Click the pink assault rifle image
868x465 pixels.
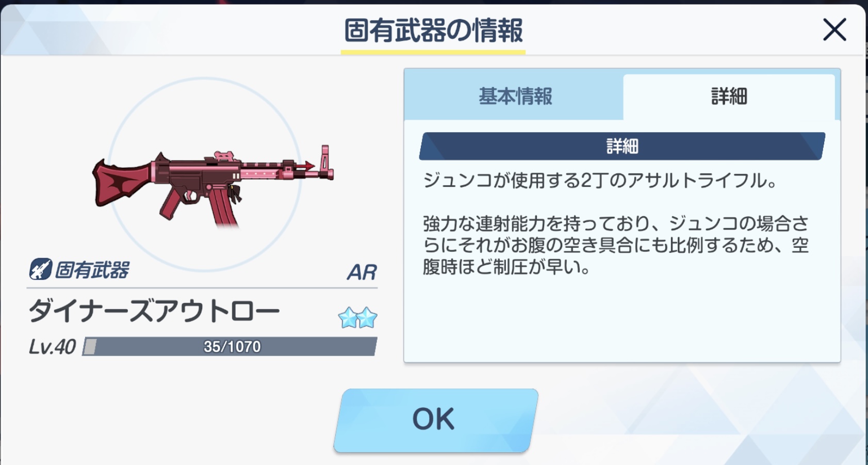[x=212, y=185]
